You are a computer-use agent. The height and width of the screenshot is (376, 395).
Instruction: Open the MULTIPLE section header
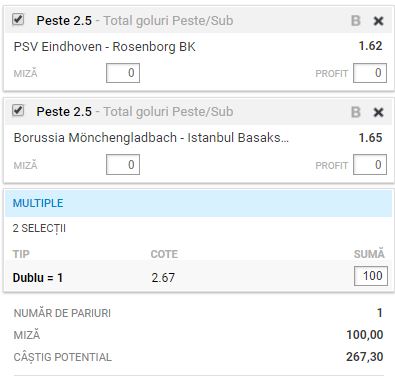198,203
